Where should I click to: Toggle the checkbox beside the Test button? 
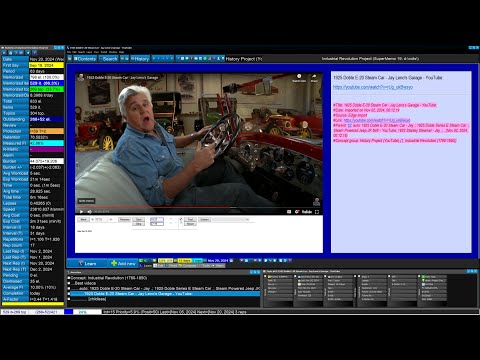point(181,219)
